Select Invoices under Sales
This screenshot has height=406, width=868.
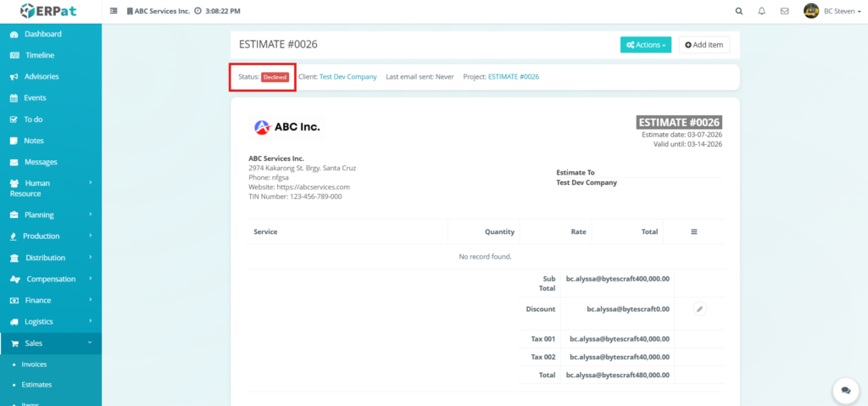[34, 364]
